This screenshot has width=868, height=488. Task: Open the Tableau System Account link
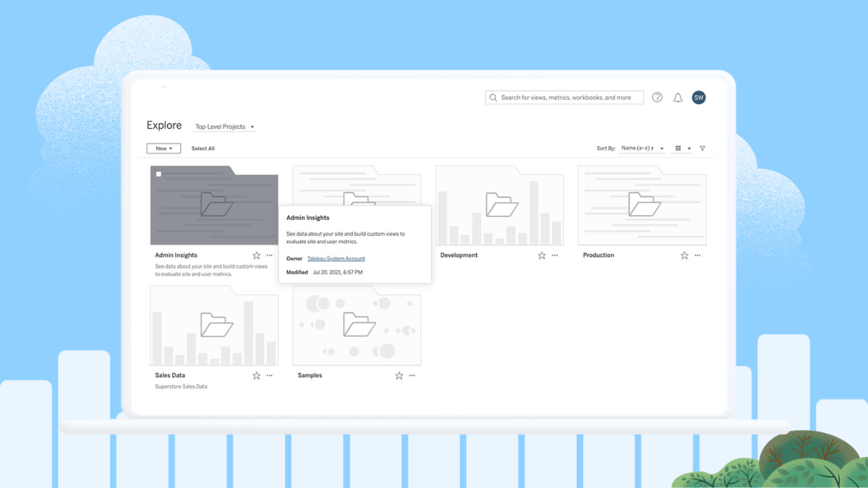pos(336,258)
